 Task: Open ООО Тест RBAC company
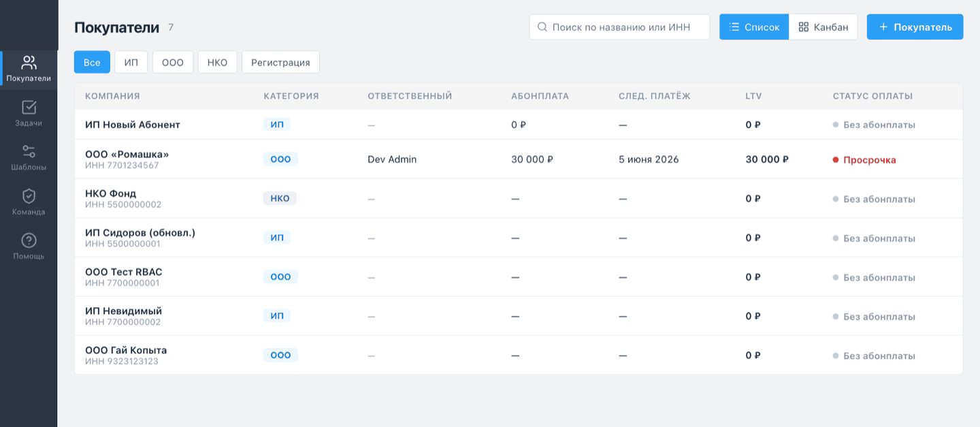pos(123,272)
